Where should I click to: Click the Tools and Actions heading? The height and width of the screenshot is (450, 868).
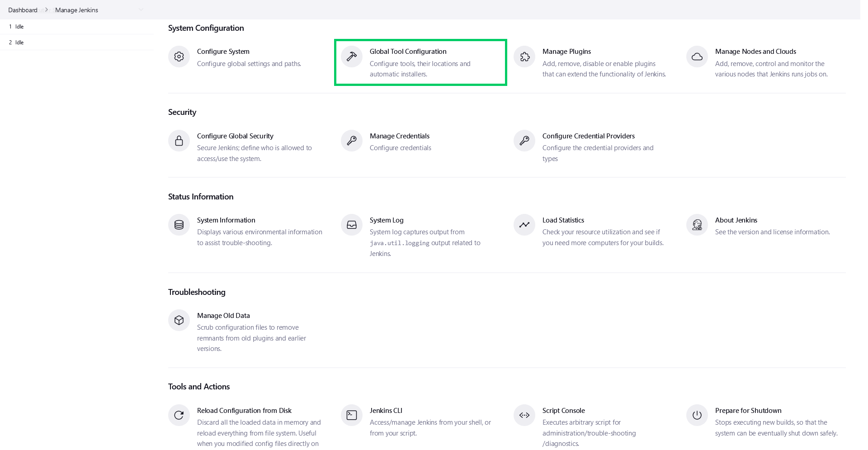pos(199,387)
